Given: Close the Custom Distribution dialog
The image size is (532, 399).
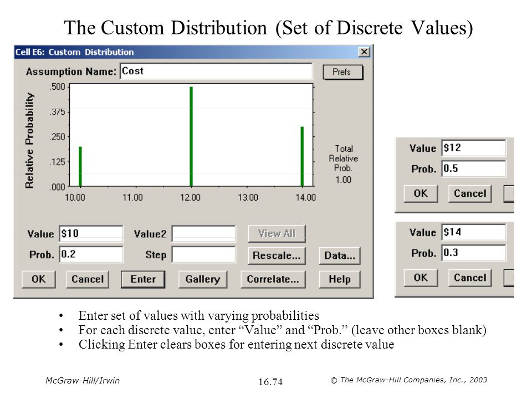Looking at the screenshot, I should pos(364,52).
